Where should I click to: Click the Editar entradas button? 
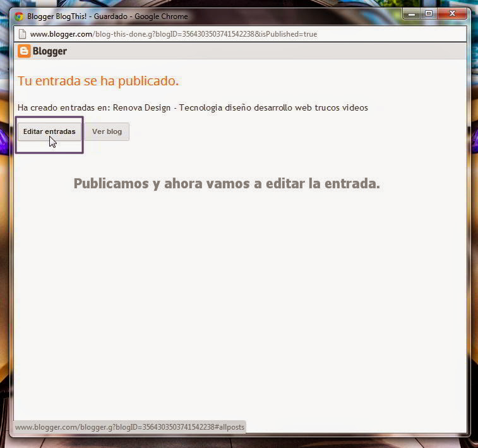pos(49,131)
